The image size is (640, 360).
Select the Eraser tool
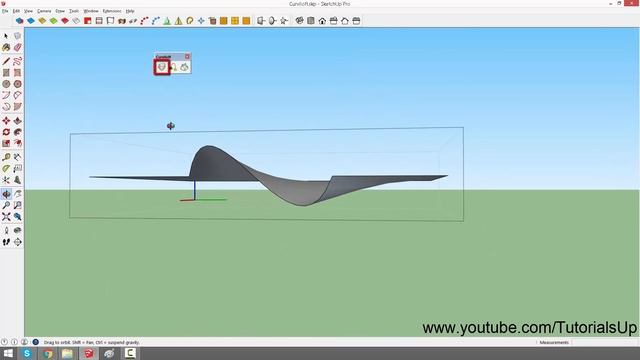17,48
